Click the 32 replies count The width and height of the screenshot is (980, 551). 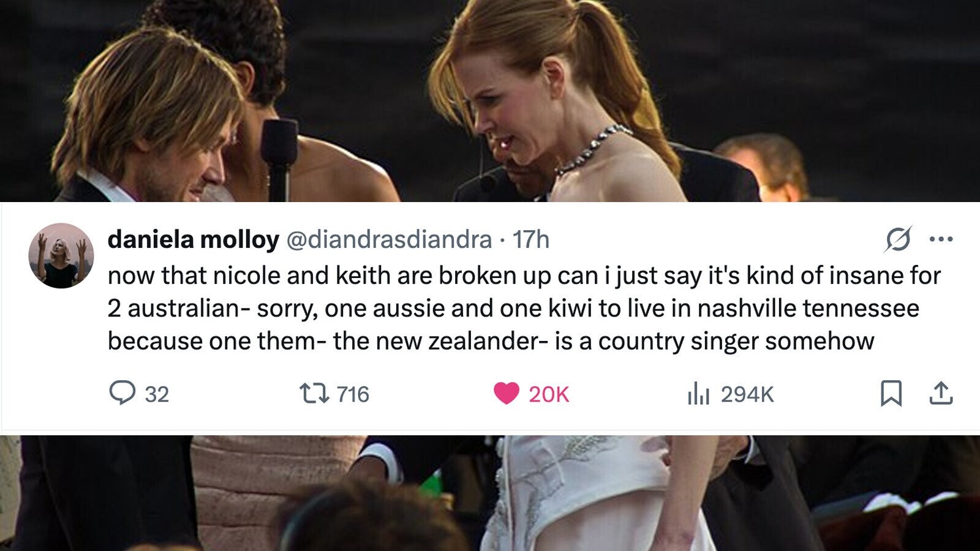coord(157,394)
